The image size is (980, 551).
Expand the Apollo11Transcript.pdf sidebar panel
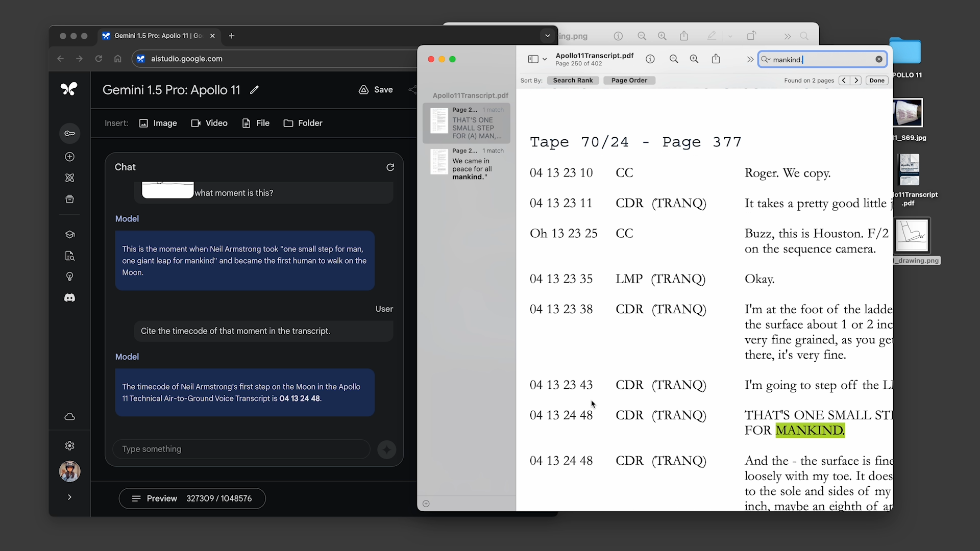pyautogui.click(x=532, y=59)
